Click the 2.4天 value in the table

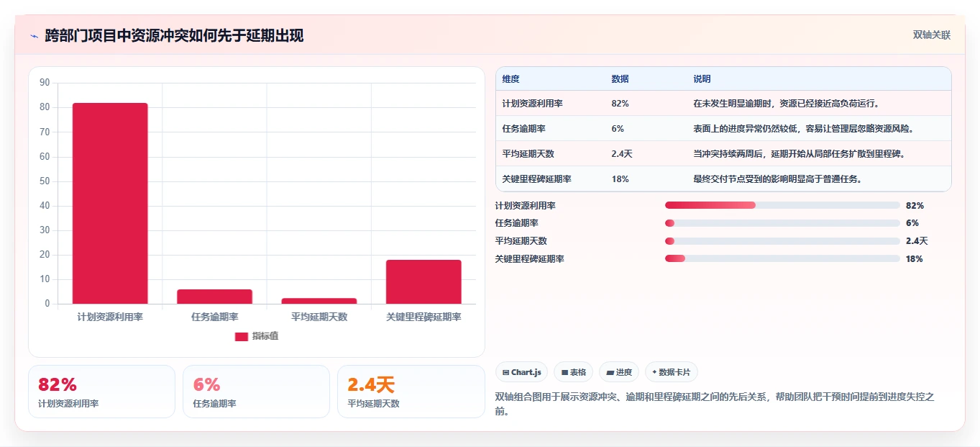(x=621, y=154)
